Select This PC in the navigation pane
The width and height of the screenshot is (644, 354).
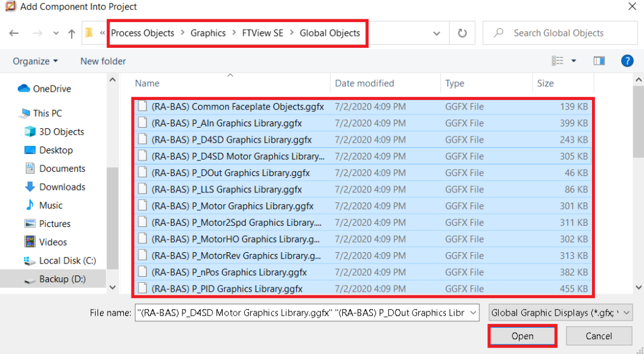pos(41,113)
